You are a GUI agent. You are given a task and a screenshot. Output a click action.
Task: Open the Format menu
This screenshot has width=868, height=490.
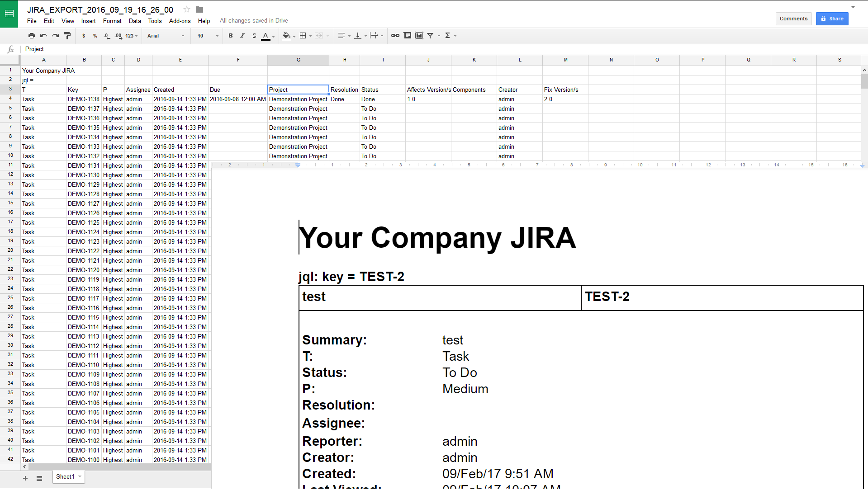112,21
